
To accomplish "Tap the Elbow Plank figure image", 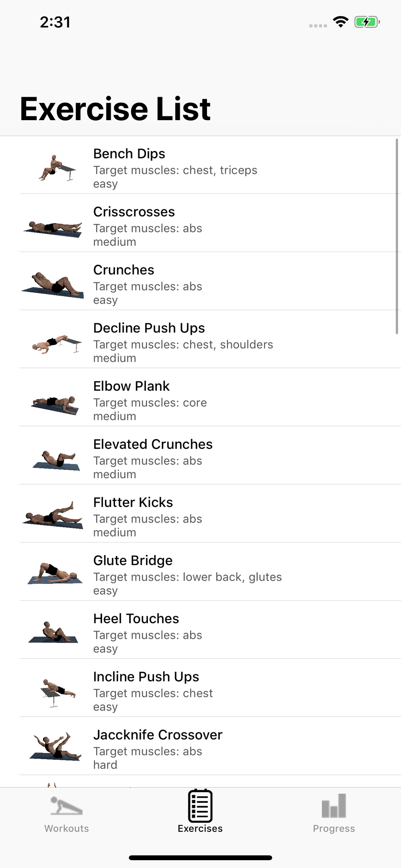I will coord(55,405).
